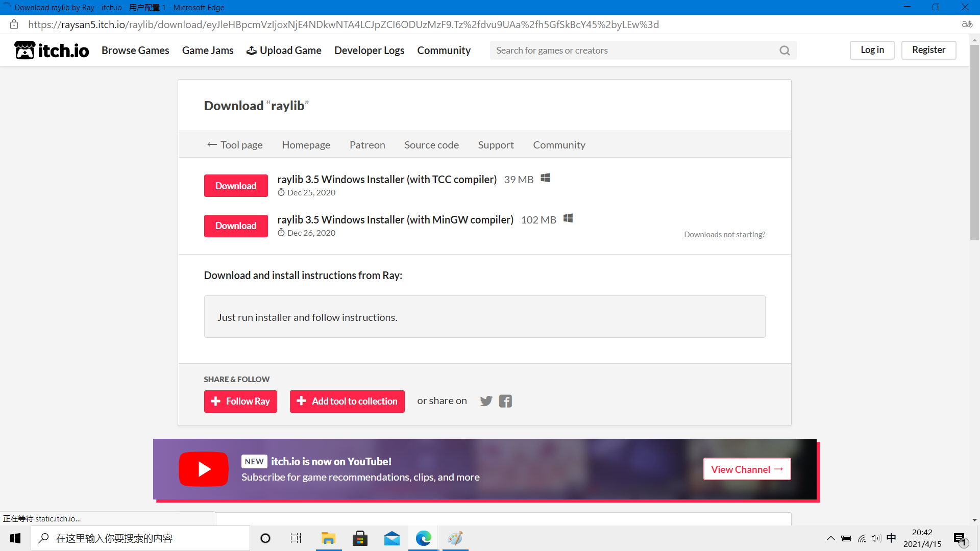Image resolution: width=980 pixels, height=551 pixels.
Task: Open File Explorer in taskbar
Action: coord(328,538)
